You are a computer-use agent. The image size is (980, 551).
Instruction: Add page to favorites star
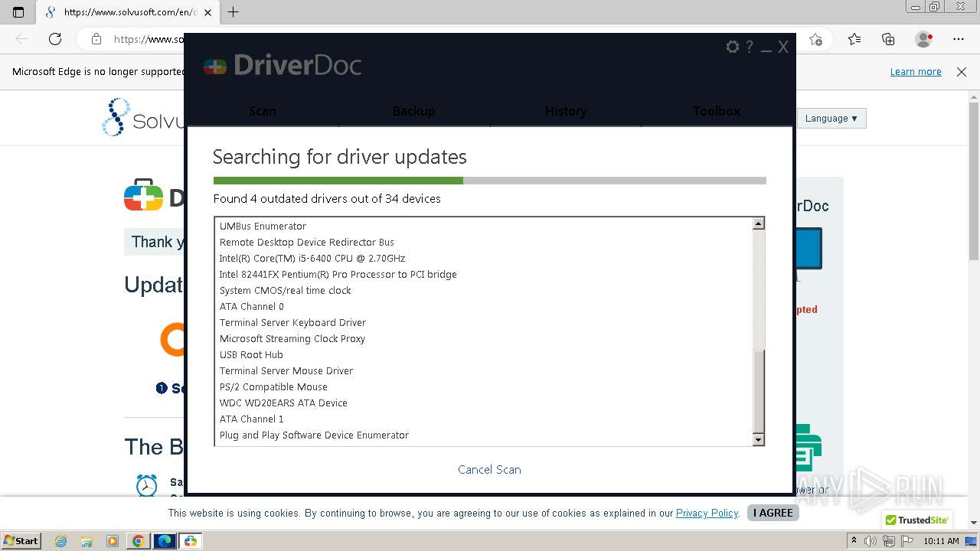tap(816, 39)
